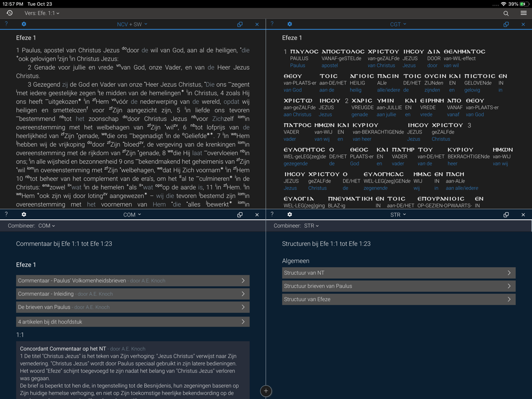Click interlinear word 'BEKRACHTIGENde' under ΚΥΡΙΟΥ ΗΜΩΝ
This screenshot has height=399, width=532.
[469, 157]
